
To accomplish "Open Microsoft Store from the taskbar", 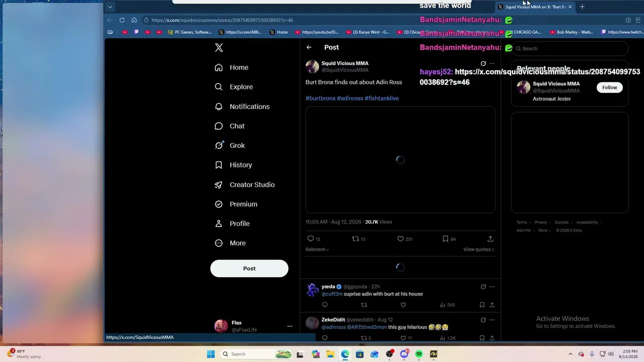I will [x=360, y=354].
